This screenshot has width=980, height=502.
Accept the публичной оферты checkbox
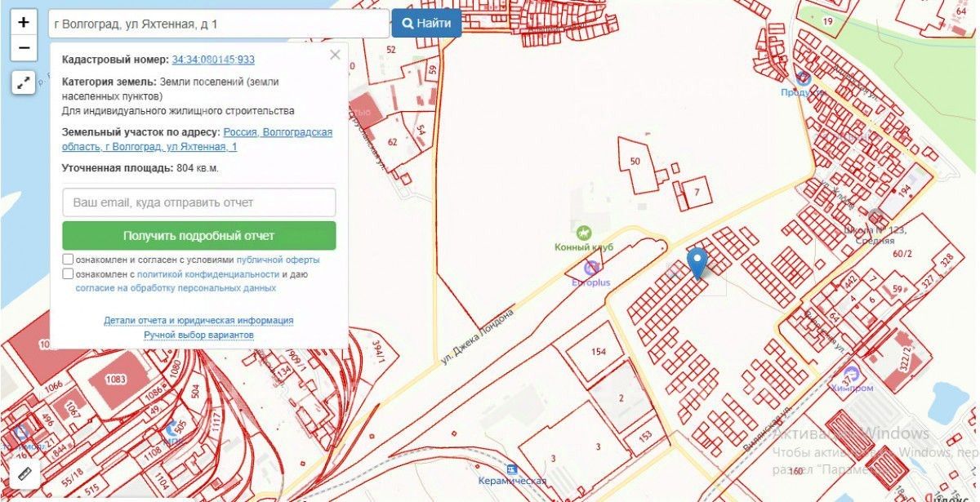pos(68,260)
